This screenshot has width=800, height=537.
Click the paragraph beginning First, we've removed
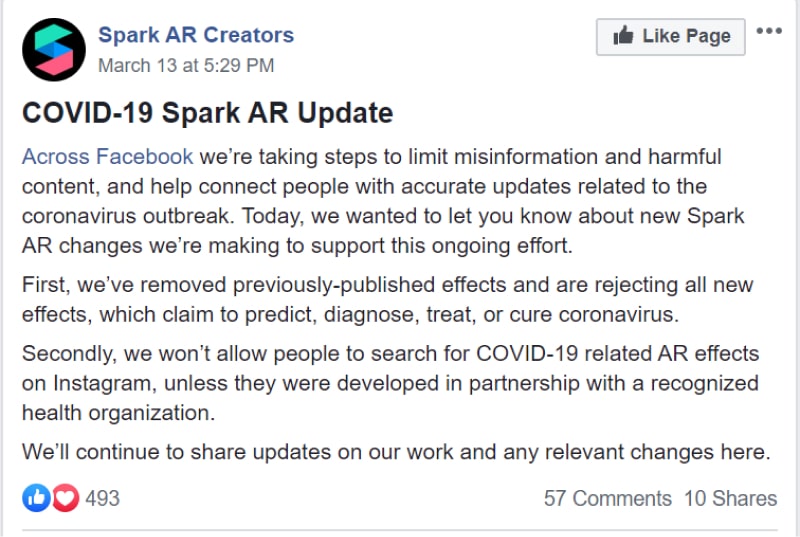coord(388,299)
